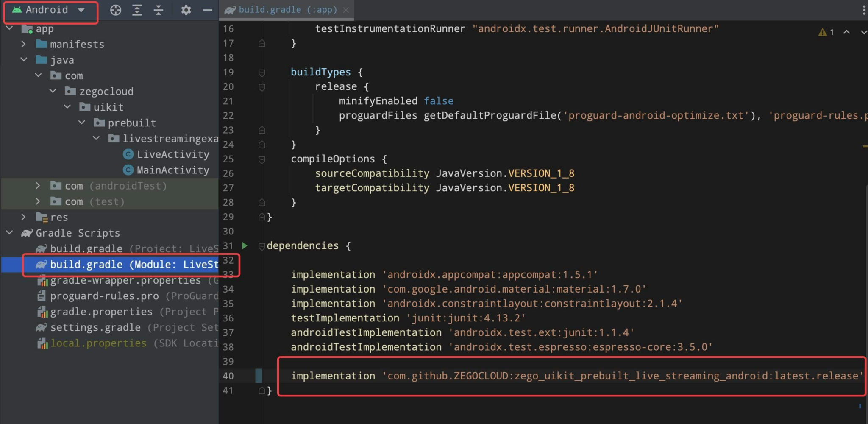This screenshot has height=424, width=868.
Task: Close the build.gradle (:app) tab
Action: (x=346, y=10)
